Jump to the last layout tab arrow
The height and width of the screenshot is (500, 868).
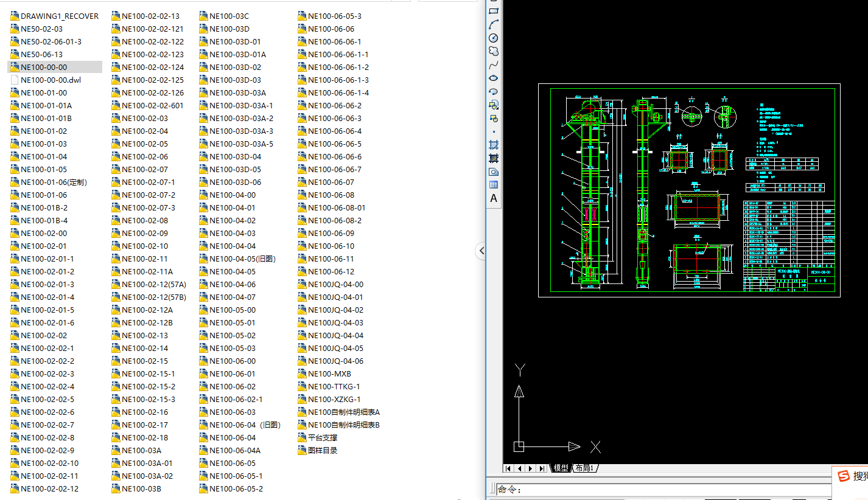pyautogui.click(x=542, y=468)
